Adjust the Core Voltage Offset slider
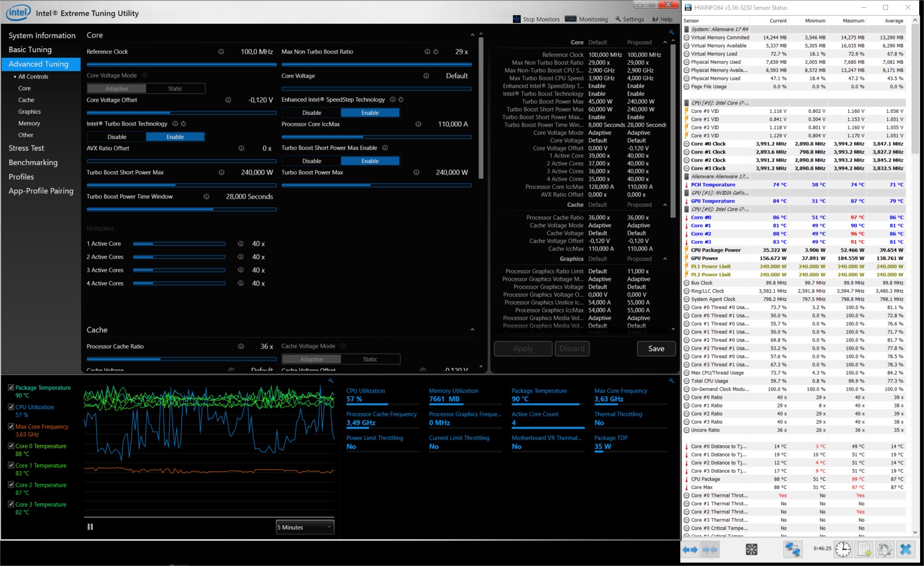This screenshot has height=566, width=924. tap(181, 112)
